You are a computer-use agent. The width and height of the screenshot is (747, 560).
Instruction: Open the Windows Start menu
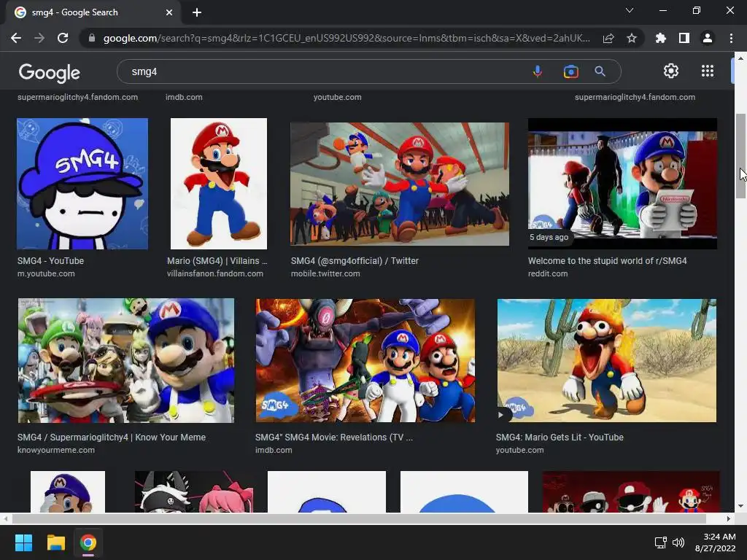pos(23,542)
